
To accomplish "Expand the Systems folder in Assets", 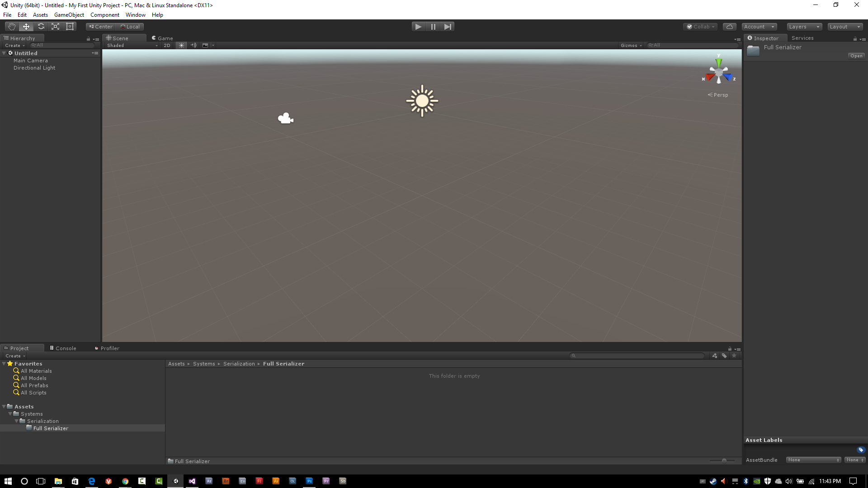I will tap(9, 413).
